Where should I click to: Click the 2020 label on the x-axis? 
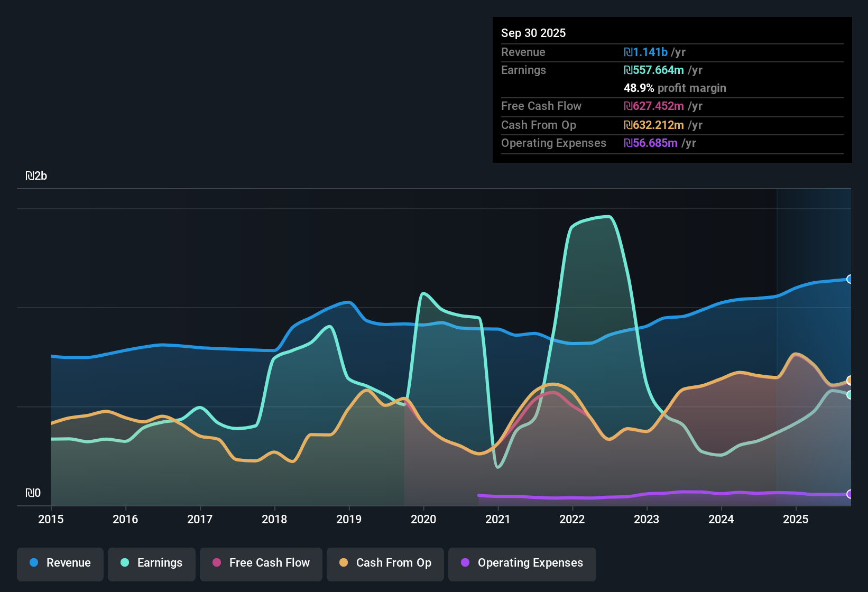423,519
